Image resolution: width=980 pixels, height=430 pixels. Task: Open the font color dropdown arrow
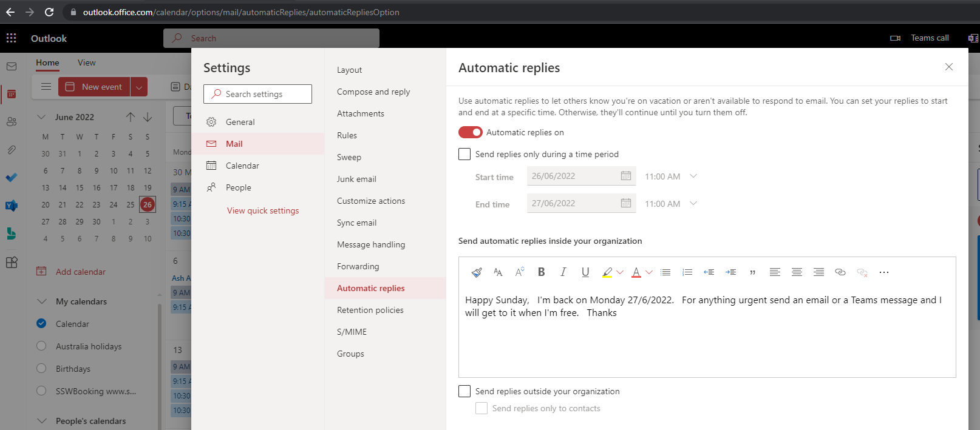coord(649,272)
